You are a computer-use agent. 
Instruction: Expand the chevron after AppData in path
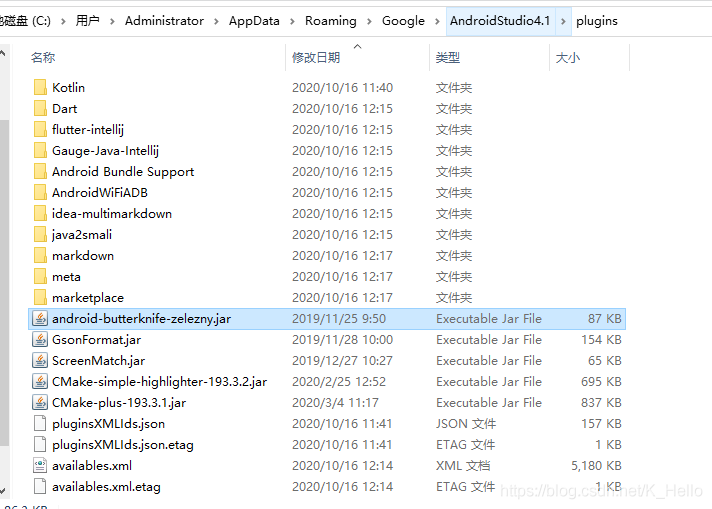[x=292, y=21]
